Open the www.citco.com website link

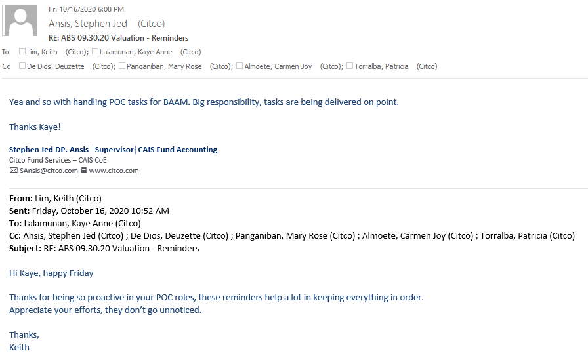(114, 171)
